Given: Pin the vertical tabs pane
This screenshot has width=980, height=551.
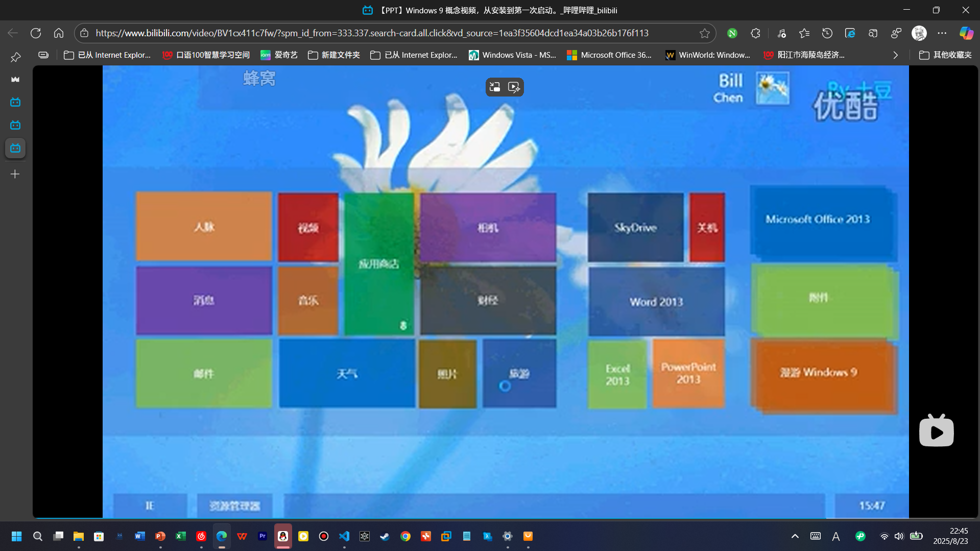Looking at the screenshot, I should [x=15, y=57].
